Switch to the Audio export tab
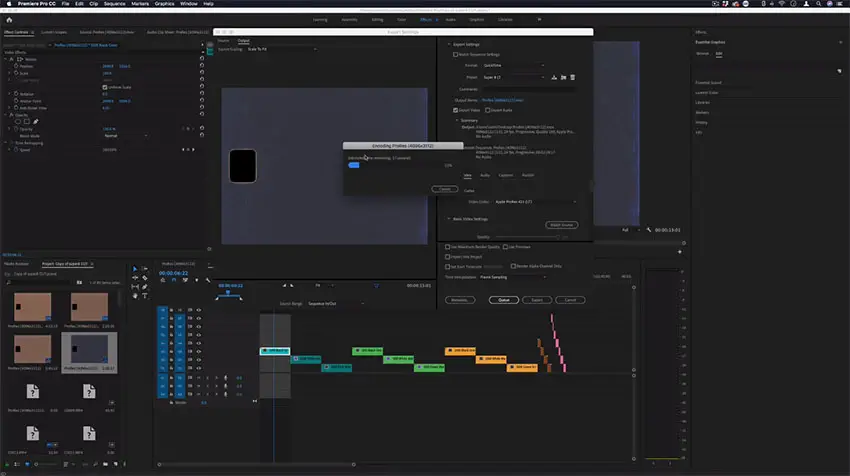 [x=485, y=175]
